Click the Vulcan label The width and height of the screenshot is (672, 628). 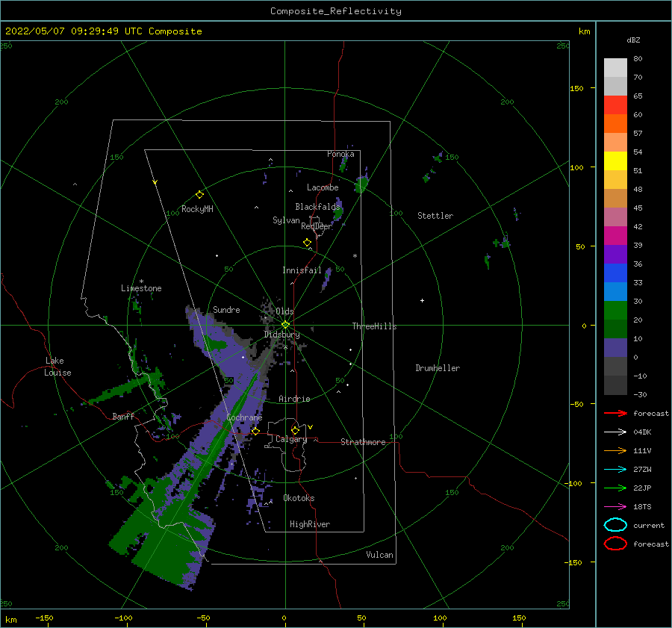tap(380, 555)
